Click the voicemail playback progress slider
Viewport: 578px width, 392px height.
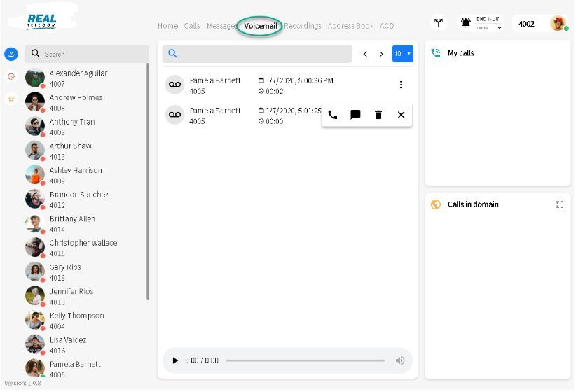coord(305,360)
